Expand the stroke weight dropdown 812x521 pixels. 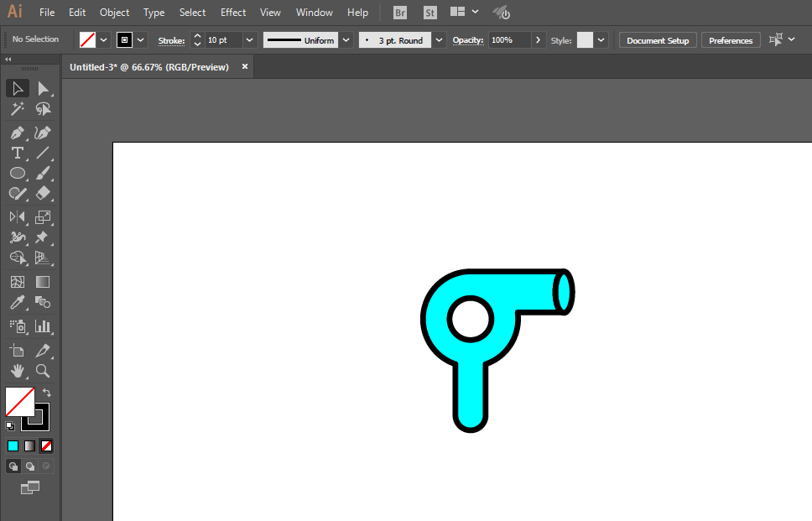coord(249,40)
